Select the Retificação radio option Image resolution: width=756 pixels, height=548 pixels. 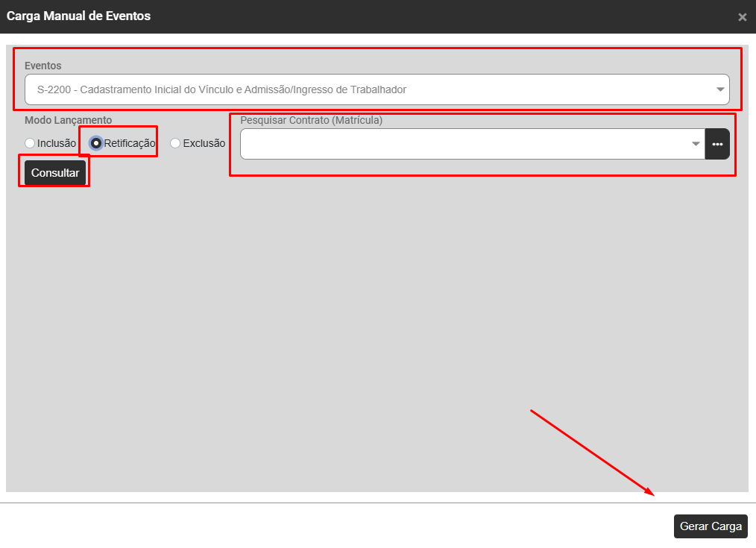coord(96,143)
